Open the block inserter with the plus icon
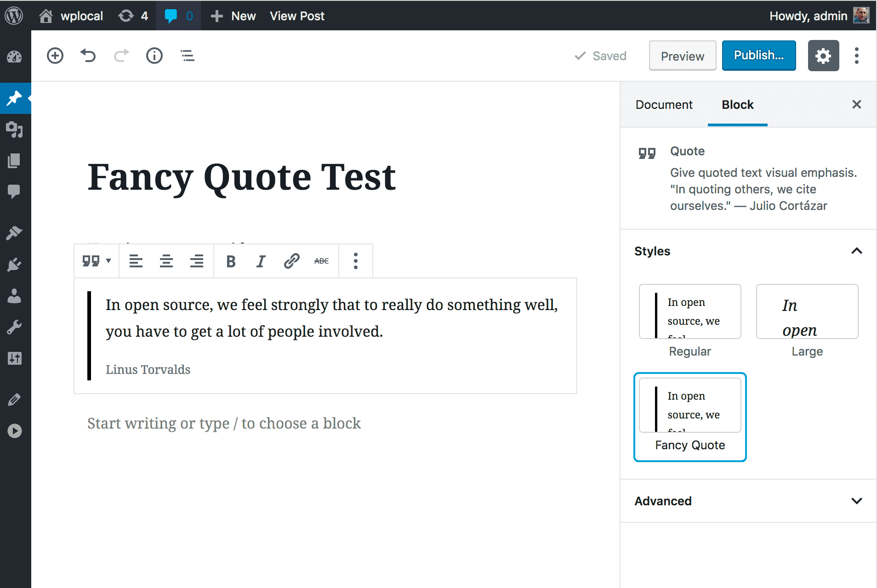Image resolution: width=877 pixels, height=588 pixels. tap(55, 56)
